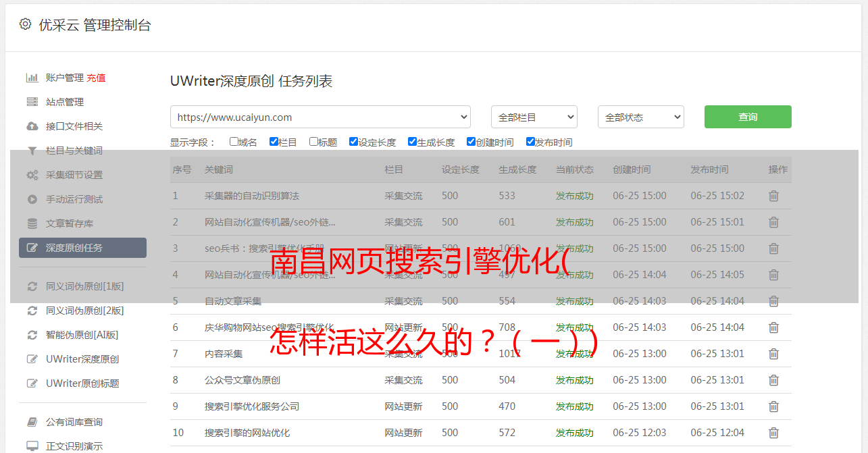
Task: Open the https://www.ucaiyun.com site dropdown
Action: tap(320, 117)
